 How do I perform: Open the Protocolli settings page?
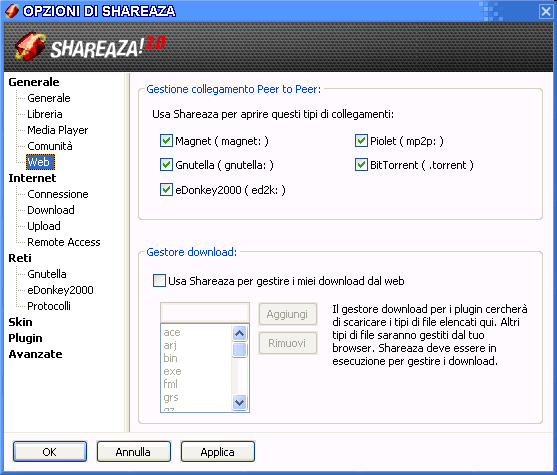(x=49, y=306)
